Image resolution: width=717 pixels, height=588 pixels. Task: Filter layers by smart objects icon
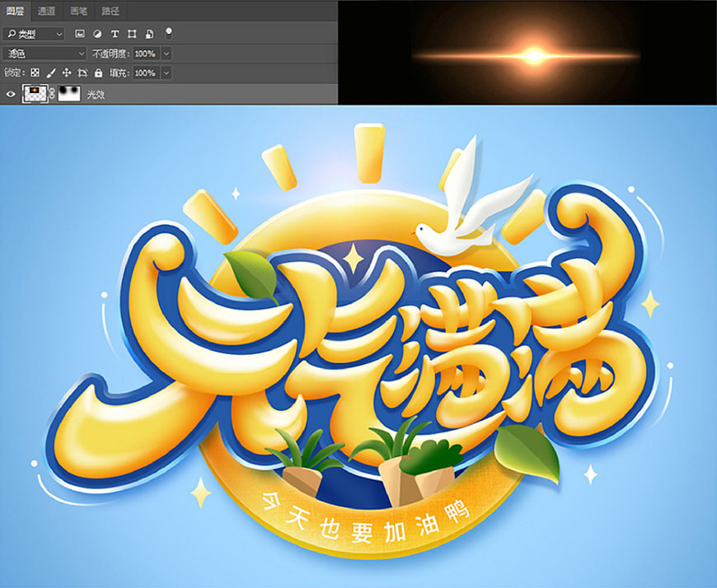point(149,34)
